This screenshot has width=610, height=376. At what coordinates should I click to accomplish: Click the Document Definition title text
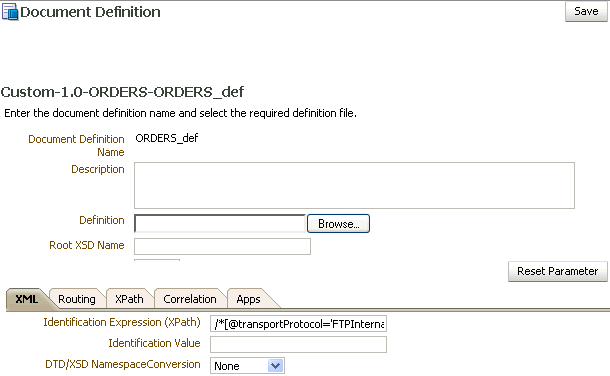[x=90, y=12]
